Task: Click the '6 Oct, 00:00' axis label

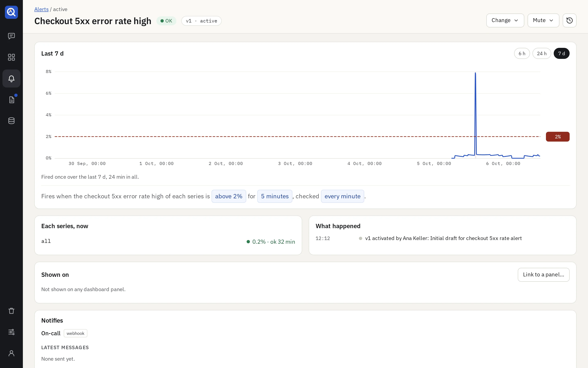Action: point(503,164)
